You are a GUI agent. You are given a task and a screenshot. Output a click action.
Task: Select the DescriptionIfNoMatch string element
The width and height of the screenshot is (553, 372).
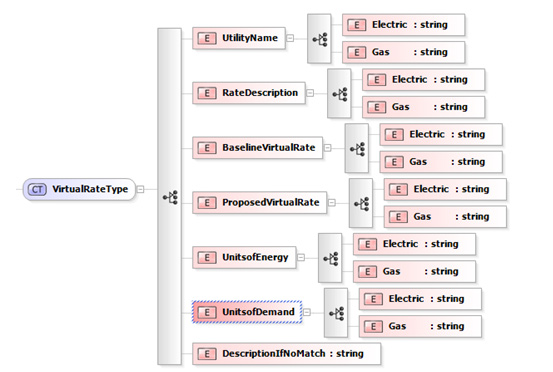tap(287, 354)
